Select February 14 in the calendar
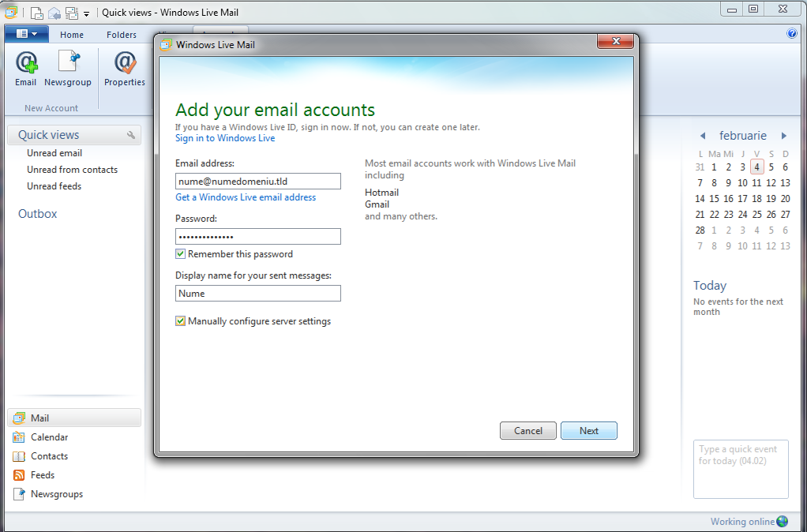The width and height of the screenshot is (807, 532). (700, 199)
